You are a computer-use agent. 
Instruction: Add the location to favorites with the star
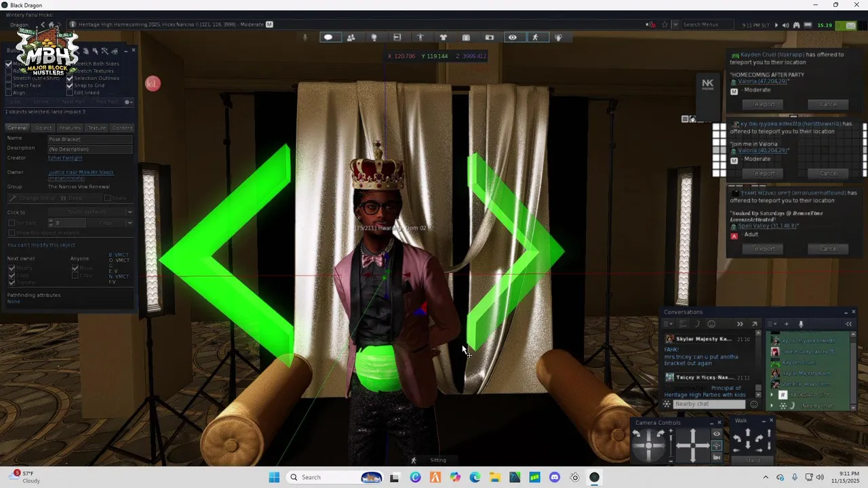666,24
